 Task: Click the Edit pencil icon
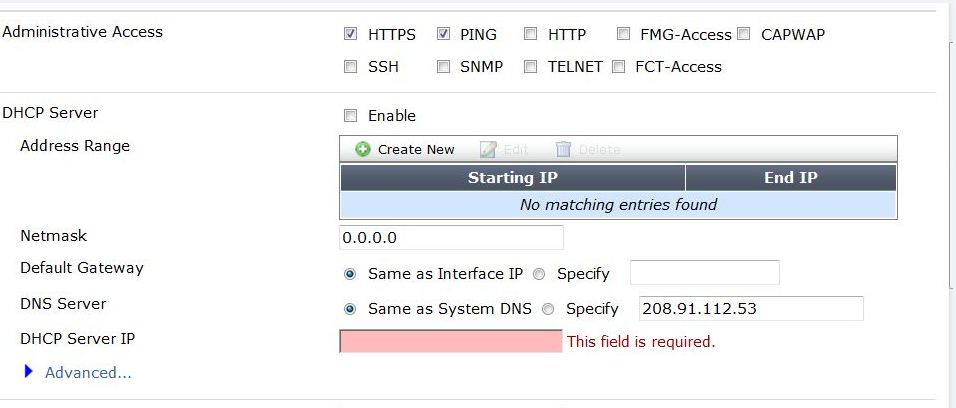(x=488, y=149)
